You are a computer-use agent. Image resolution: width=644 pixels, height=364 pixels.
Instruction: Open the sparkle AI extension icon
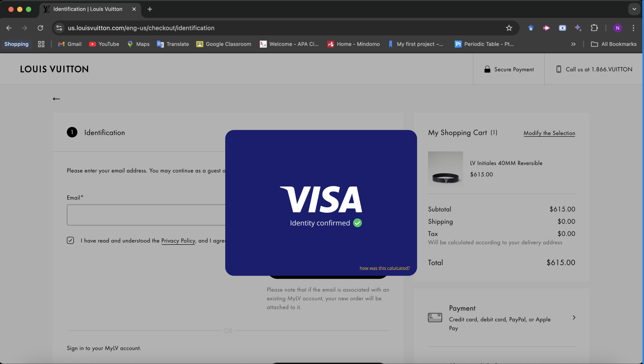578,28
